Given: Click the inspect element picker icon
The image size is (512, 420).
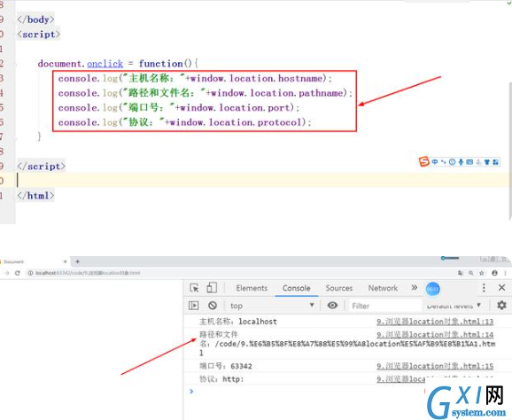Looking at the screenshot, I should click(x=194, y=288).
